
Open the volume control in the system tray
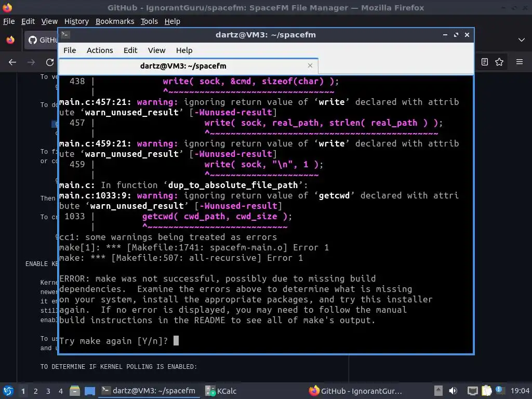pyautogui.click(x=453, y=391)
